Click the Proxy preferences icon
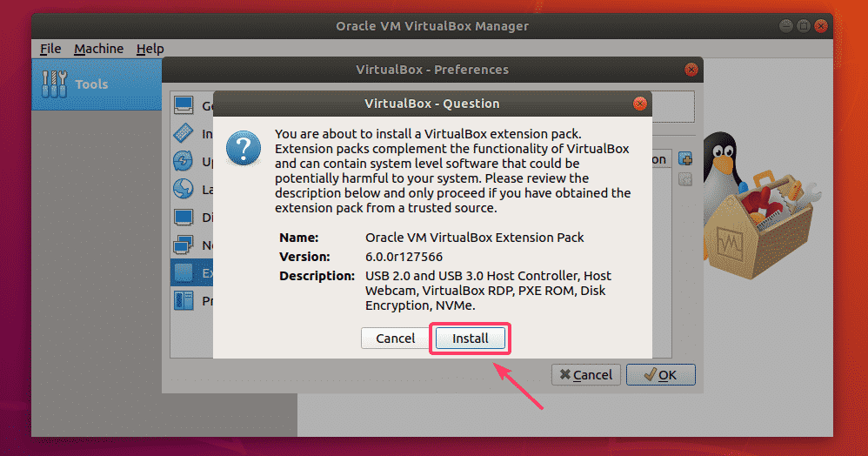Screen dimensions: 868x456 (x=184, y=300)
